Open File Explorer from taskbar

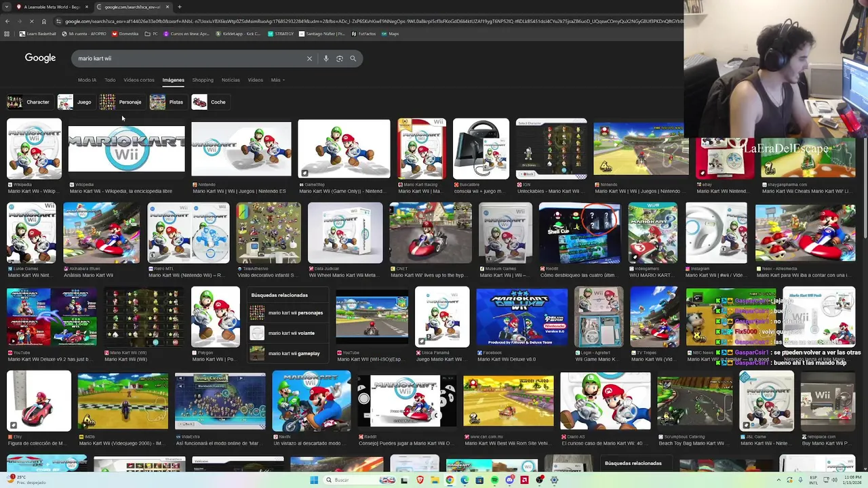(x=435, y=480)
